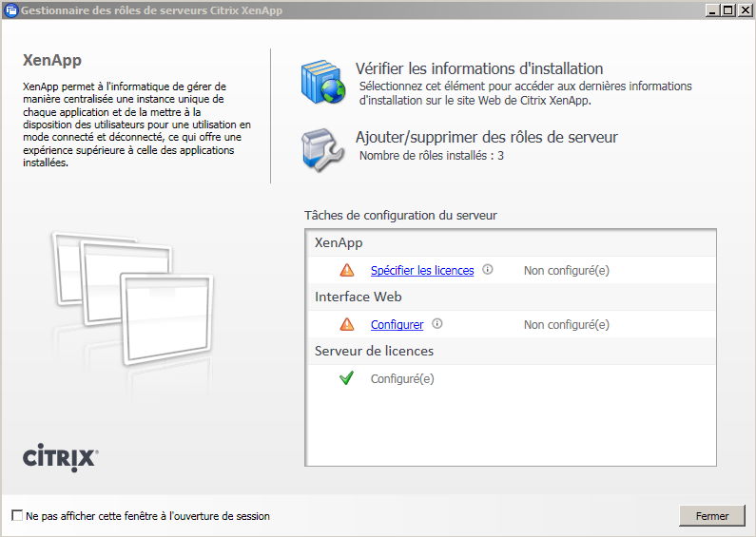The width and height of the screenshot is (756, 537).
Task: Click Non configuré(e) status in XenApp row
Action: (567, 271)
